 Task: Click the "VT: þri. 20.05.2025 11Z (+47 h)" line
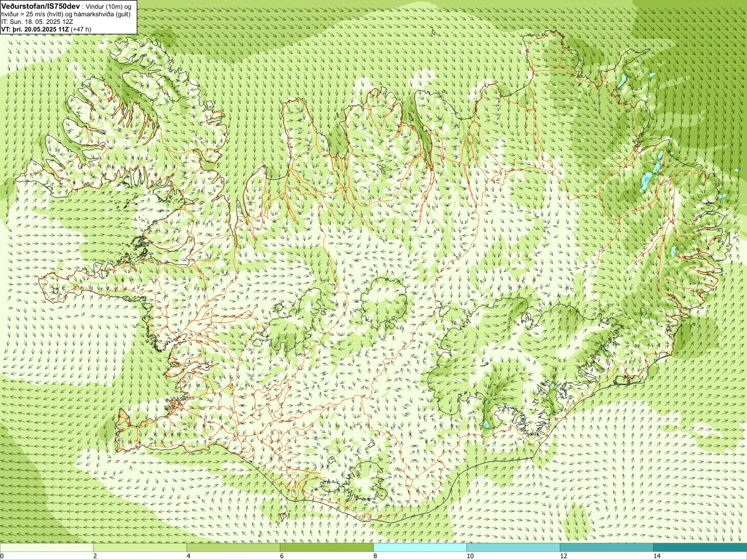[x=46, y=29]
